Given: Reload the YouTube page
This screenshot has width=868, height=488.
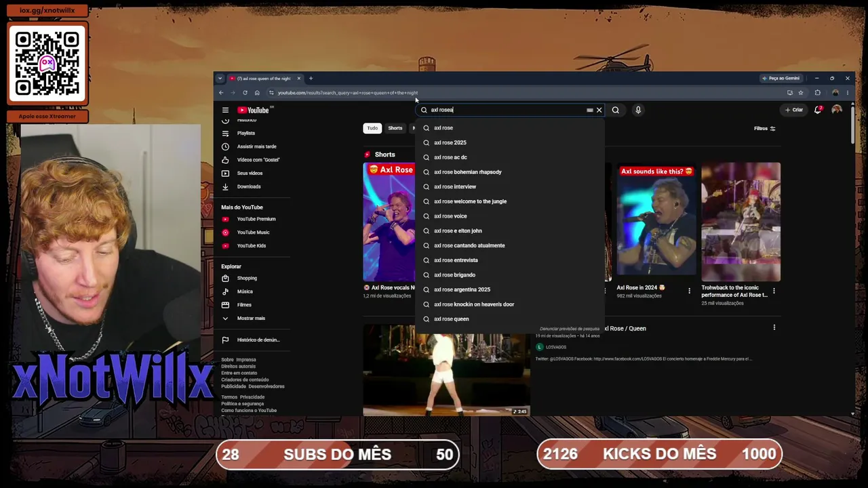Looking at the screenshot, I should point(245,93).
